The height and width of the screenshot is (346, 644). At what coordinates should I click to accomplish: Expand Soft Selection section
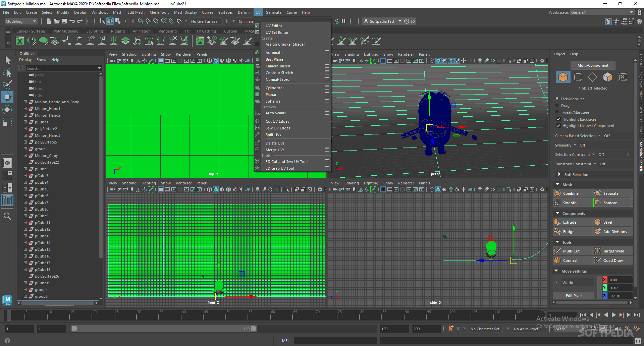pyautogui.click(x=559, y=174)
